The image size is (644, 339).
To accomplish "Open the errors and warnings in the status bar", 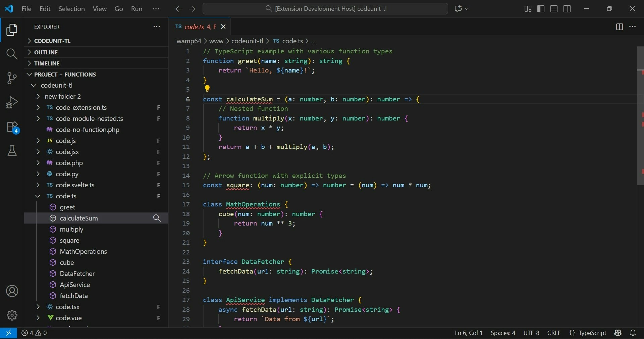I will [x=35, y=333].
